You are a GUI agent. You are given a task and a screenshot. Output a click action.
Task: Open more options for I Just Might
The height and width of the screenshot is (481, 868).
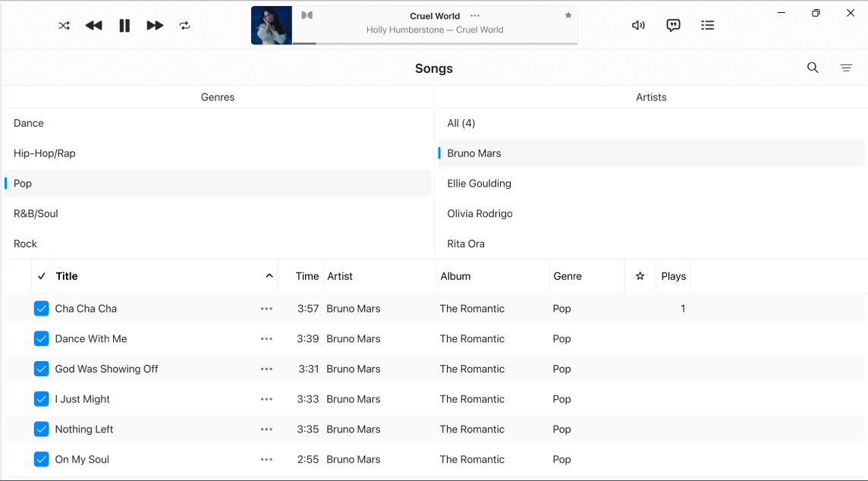pyautogui.click(x=267, y=399)
